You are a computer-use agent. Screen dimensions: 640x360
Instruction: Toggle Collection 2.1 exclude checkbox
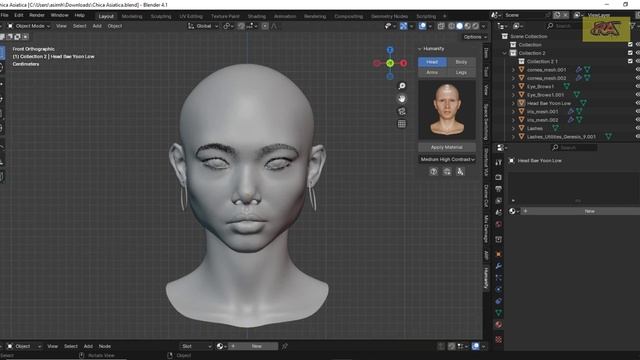[x=630, y=61]
